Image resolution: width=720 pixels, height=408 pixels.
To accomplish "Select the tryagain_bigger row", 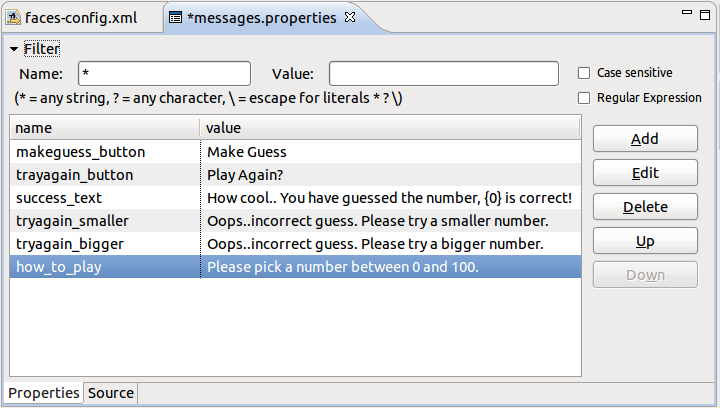I will (x=100, y=244).
